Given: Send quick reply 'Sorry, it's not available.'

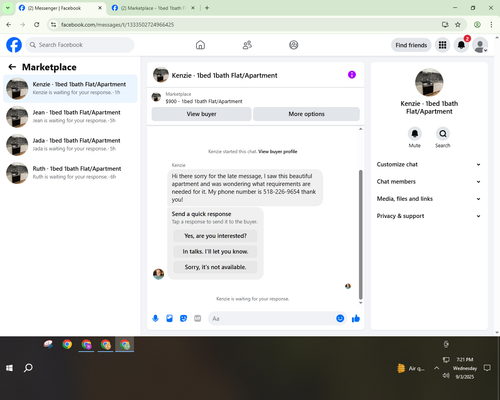Looking at the screenshot, I should coord(215,267).
